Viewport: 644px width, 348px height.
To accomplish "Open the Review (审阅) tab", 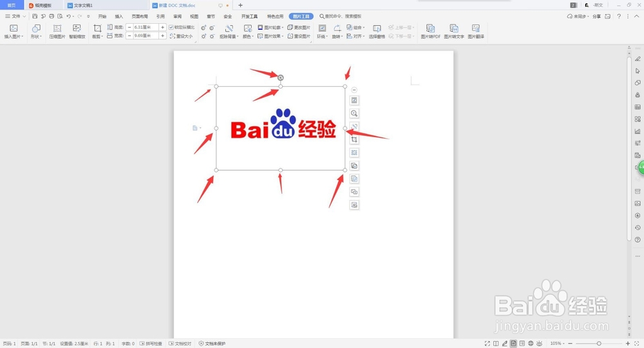I will 178,17.
